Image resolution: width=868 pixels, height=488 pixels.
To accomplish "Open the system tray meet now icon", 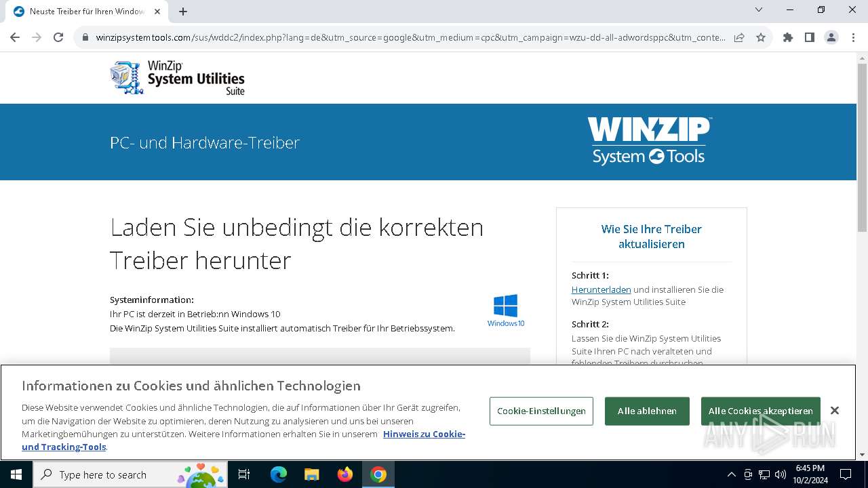I will (x=748, y=474).
